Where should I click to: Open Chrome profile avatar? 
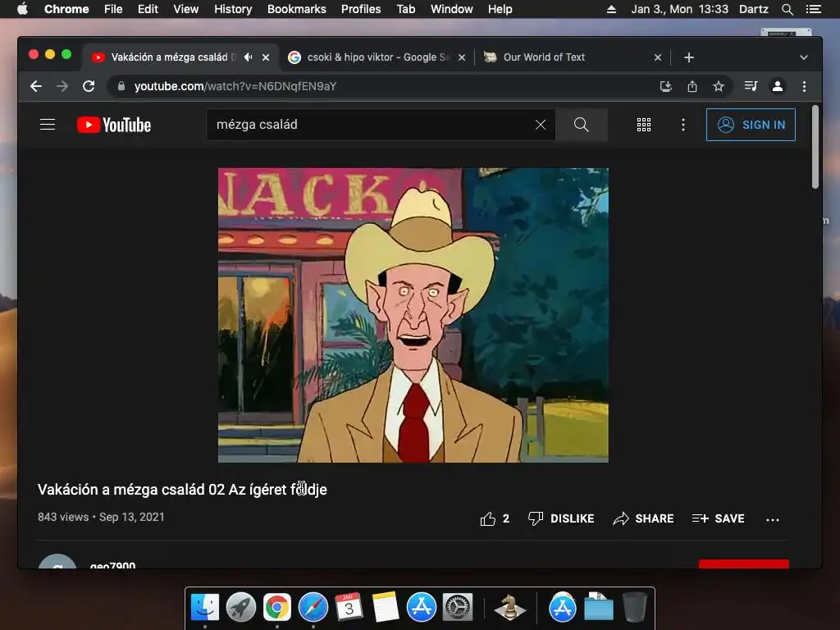(778, 86)
